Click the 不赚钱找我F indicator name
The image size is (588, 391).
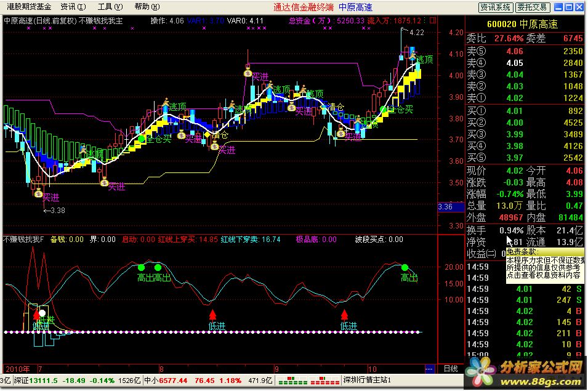pos(23,240)
